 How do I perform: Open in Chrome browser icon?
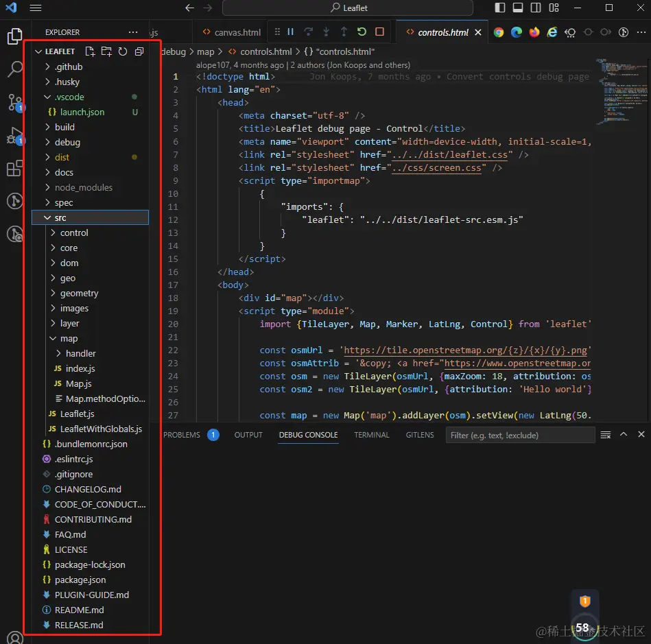pos(499,32)
